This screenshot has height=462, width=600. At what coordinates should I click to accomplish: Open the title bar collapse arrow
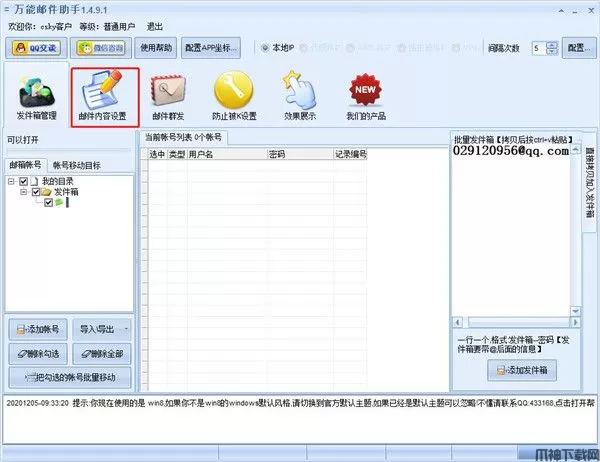[x=561, y=11]
